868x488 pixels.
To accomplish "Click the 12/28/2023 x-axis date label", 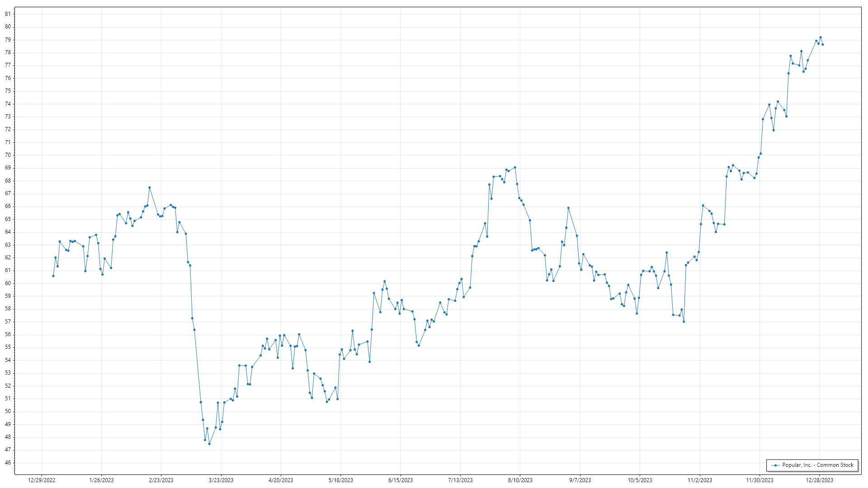I will click(x=819, y=480).
